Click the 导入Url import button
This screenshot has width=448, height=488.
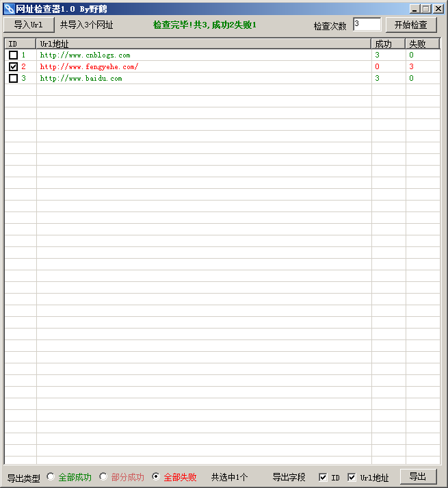point(29,25)
